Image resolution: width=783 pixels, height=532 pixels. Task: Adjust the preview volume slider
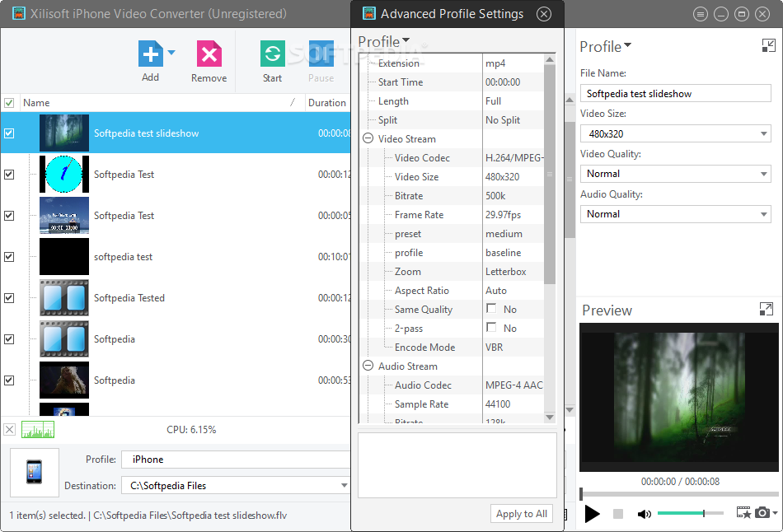pos(690,513)
